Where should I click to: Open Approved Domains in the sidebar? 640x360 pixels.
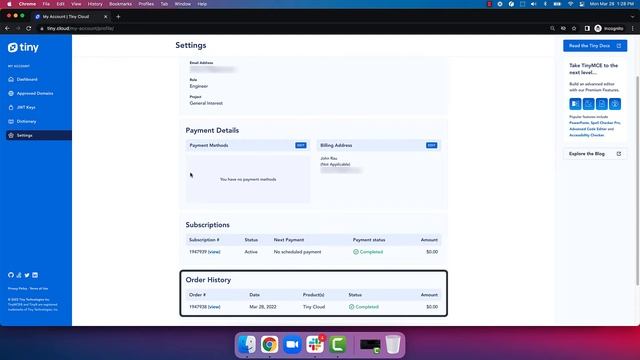click(x=35, y=93)
